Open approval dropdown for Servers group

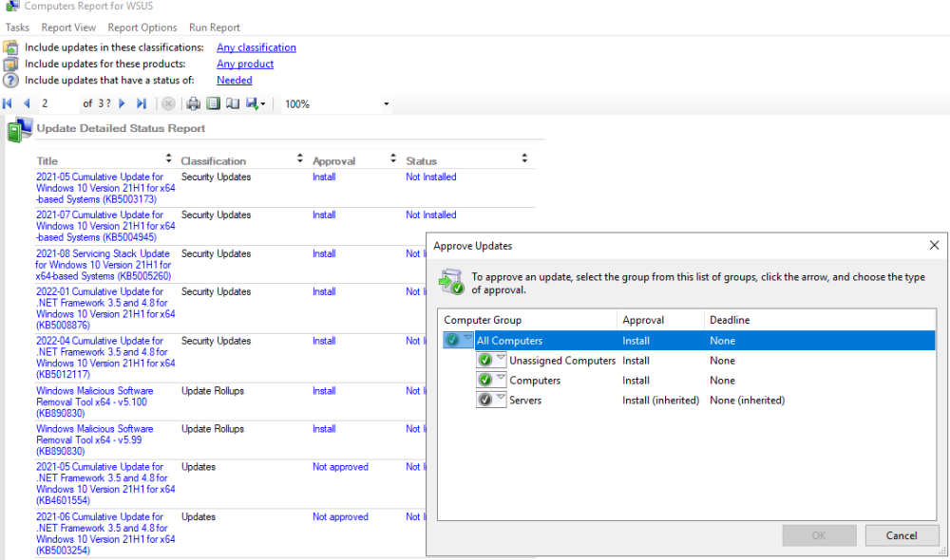click(491, 400)
